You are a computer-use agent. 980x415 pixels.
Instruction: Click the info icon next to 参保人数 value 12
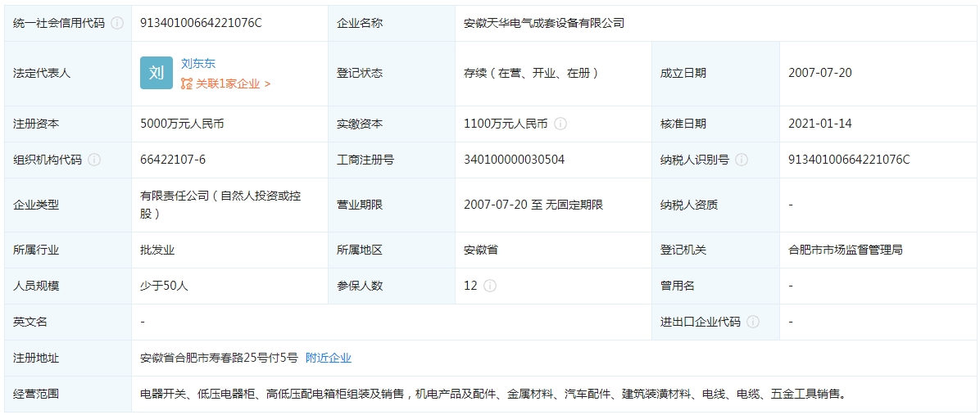click(x=490, y=286)
